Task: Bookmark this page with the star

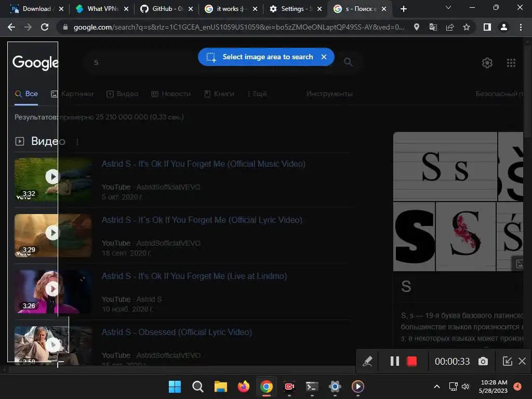Action: coord(467,27)
